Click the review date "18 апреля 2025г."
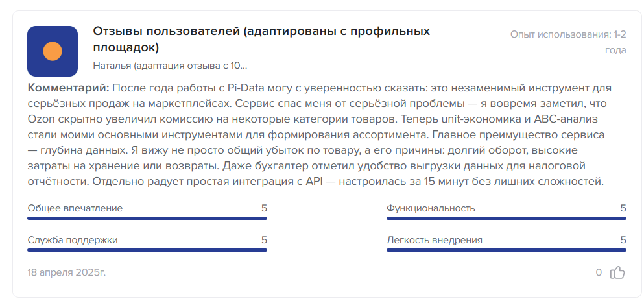 coord(67,272)
